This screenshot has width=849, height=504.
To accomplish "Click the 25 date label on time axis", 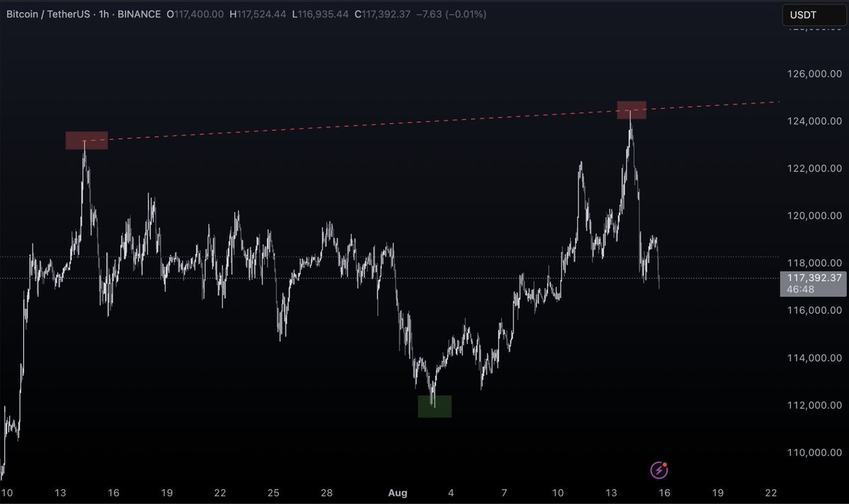I will tap(274, 493).
